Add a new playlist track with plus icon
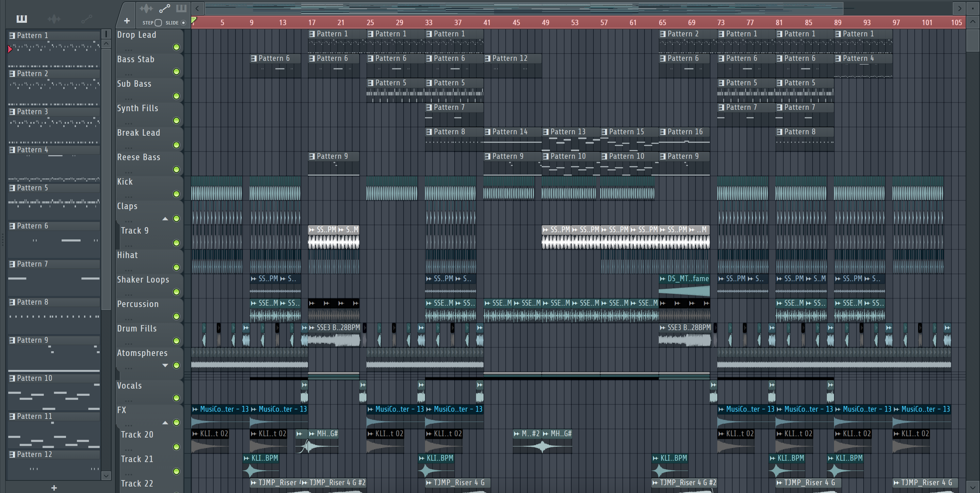Viewport: 980px width, 493px height. tap(127, 21)
